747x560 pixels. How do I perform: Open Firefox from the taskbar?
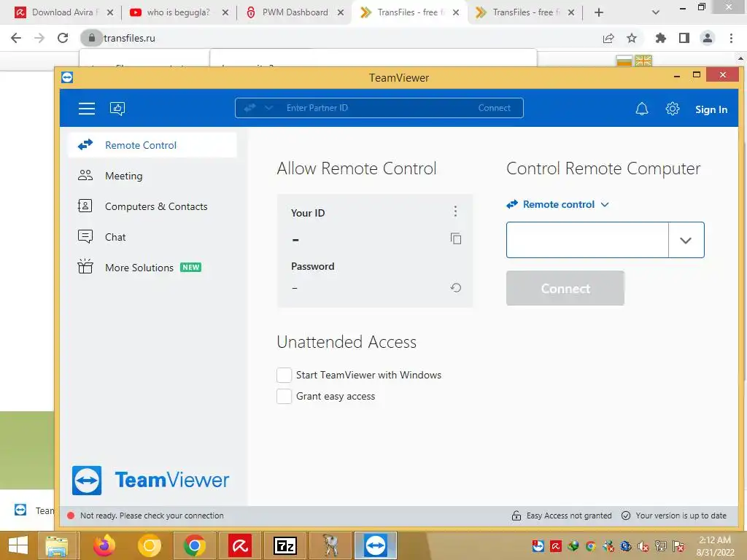(104, 545)
